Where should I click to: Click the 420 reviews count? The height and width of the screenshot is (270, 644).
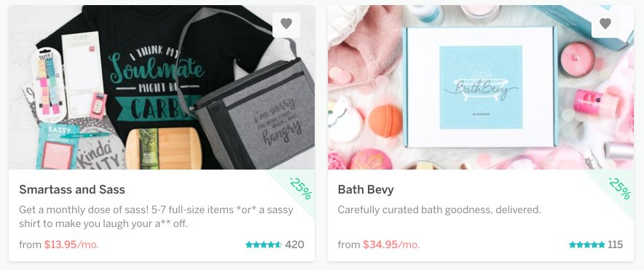[x=294, y=245]
